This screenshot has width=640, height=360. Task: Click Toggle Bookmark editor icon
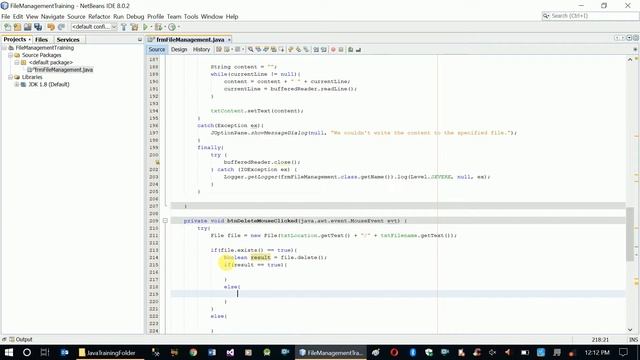(306, 49)
